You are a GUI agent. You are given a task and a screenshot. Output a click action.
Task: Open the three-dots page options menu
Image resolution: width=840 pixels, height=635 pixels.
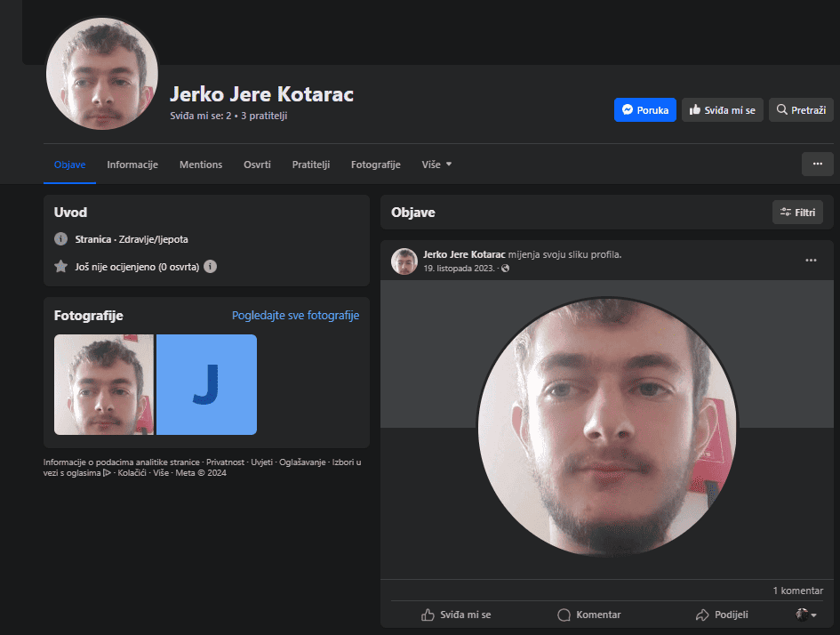(x=817, y=164)
